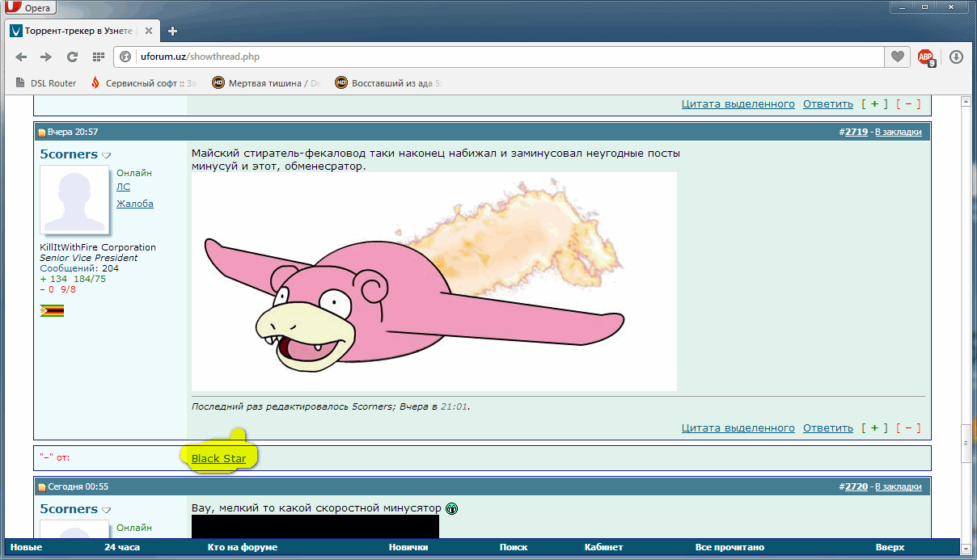This screenshot has height=560, width=977.
Task: Bookmark this page with the heart icon
Action: click(x=897, y=57)
